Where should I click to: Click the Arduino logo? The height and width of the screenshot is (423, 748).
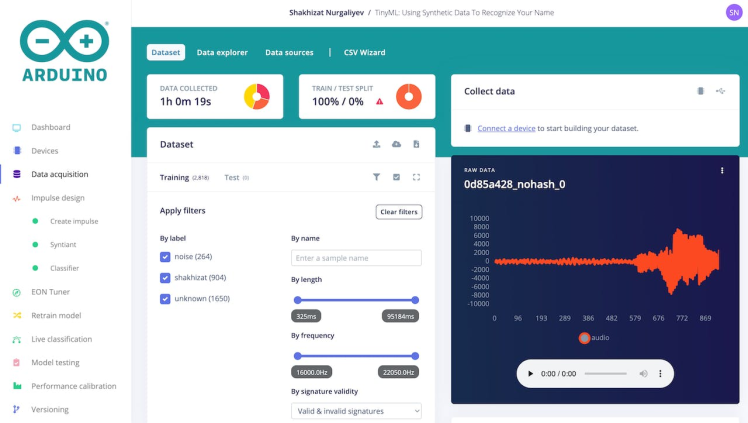pos(65,51)
